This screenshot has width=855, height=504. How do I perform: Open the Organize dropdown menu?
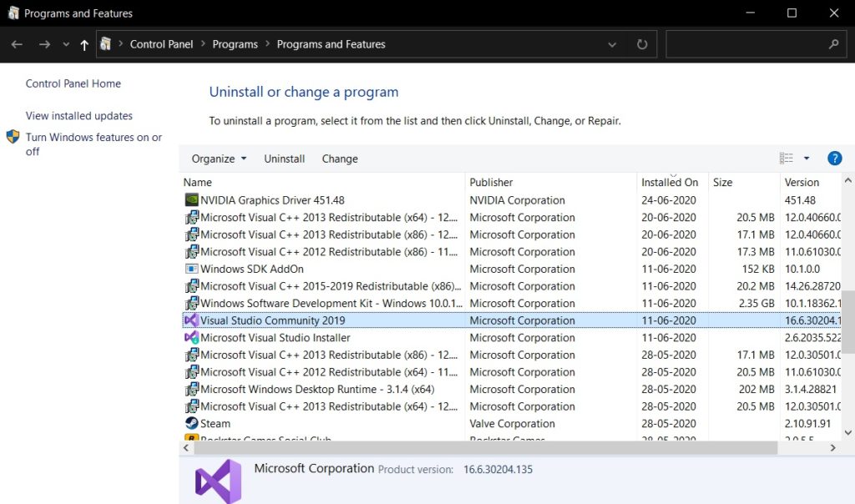(218, 158)
